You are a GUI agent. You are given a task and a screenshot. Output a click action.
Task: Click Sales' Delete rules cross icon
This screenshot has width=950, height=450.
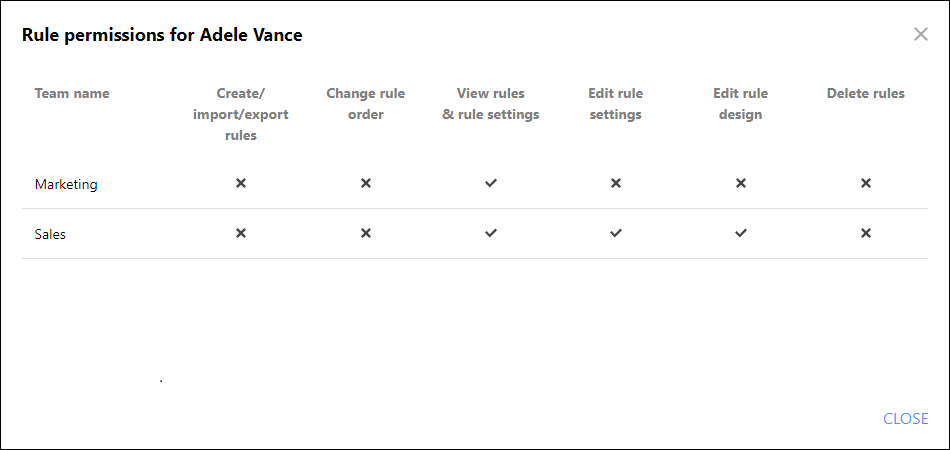[866, 233]
